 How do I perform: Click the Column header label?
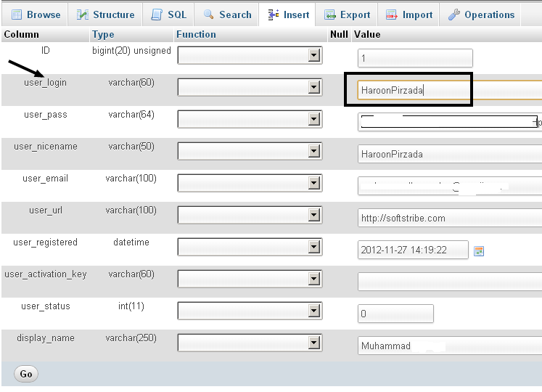[22, 34]
